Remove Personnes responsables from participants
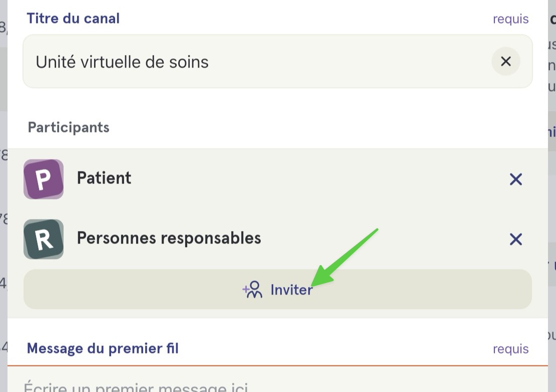Image resolution: width=556 pixels, height=392 pixels. click(x=515, y=239)
